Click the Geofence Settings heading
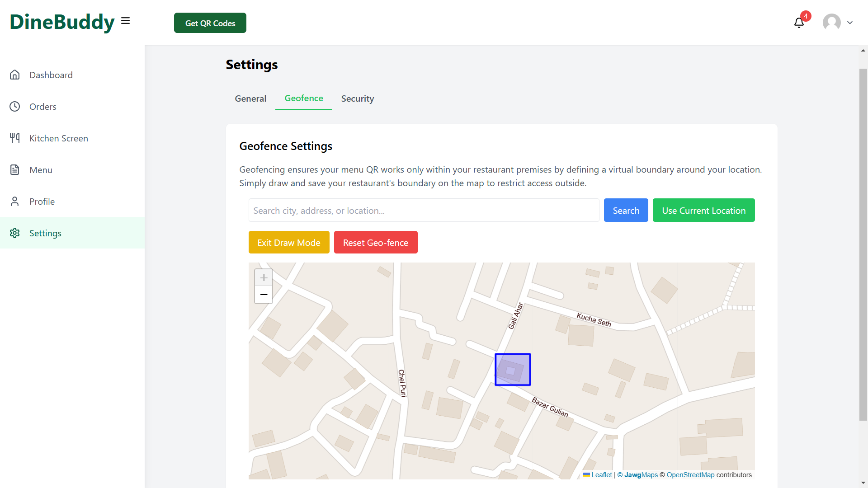Viewport: 868px width, 488px height. [x=286, y=146]
